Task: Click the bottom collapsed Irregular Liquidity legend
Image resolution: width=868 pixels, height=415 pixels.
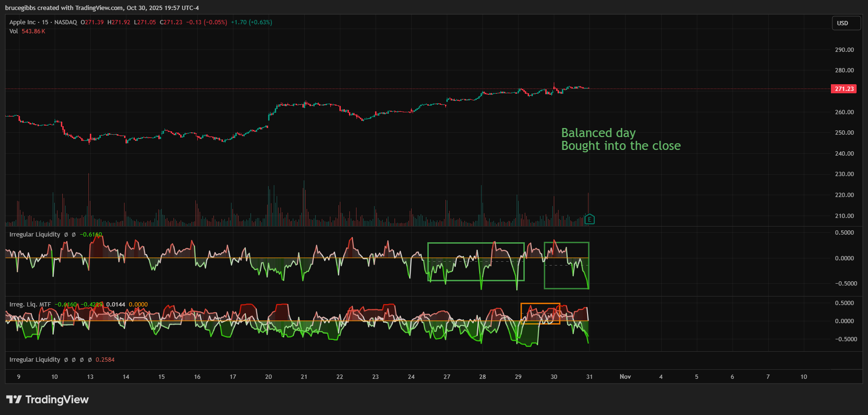Action: [35, 360]
